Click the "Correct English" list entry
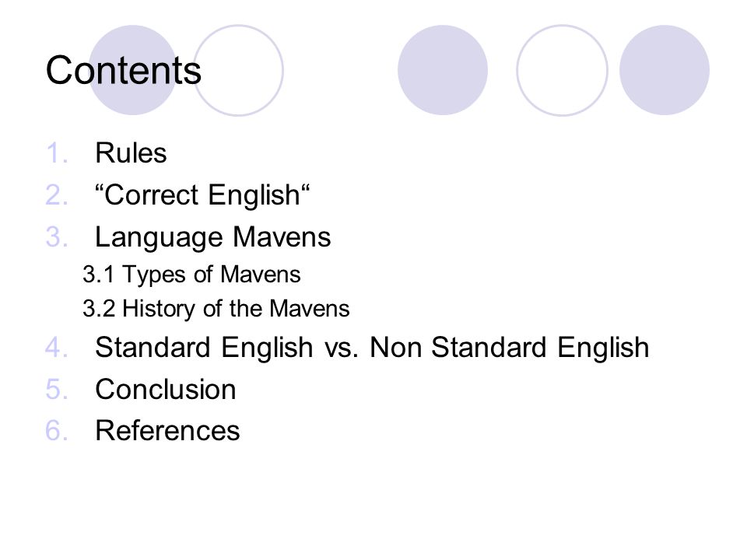 202,195
